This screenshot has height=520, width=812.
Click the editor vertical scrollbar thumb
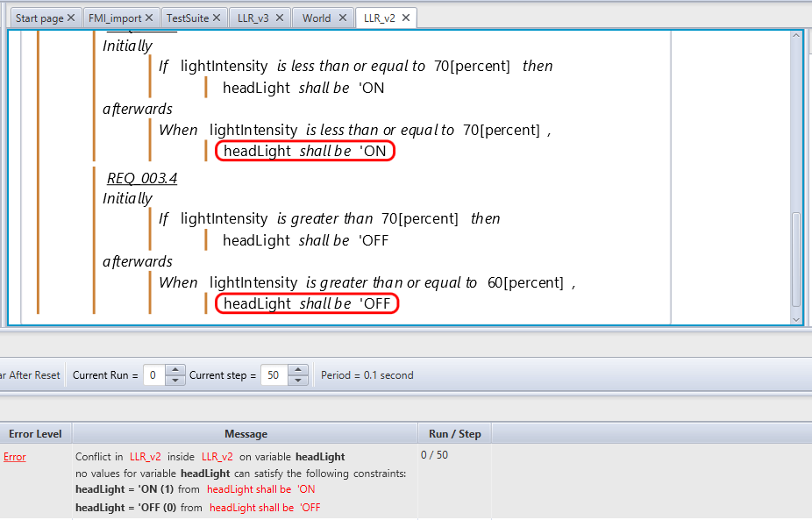click(796, 259)
